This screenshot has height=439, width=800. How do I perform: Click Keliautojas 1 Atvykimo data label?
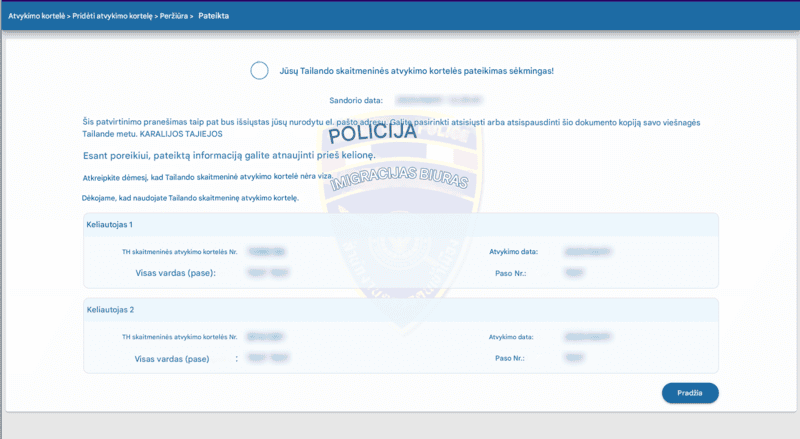513,252
